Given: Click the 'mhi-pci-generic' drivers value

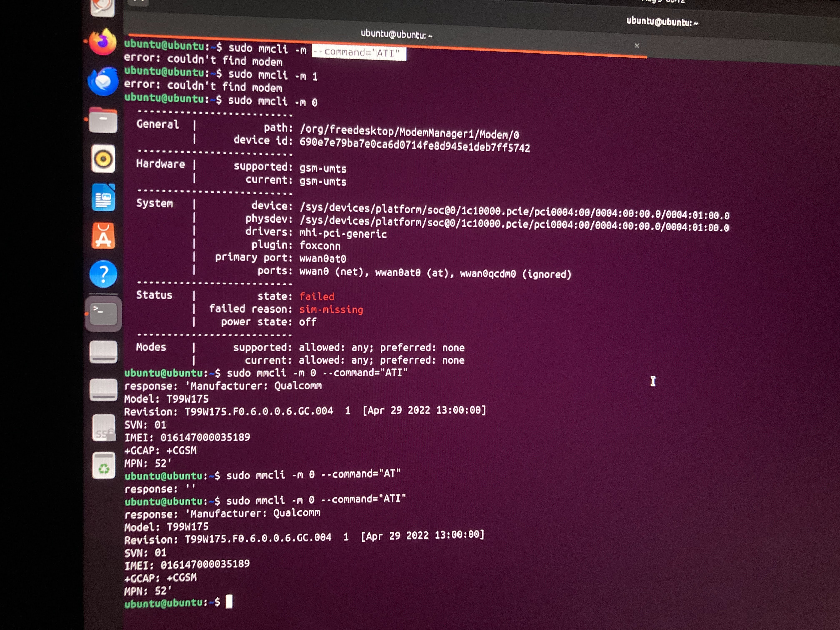Looking at the screenshot, I should (x=343, y=233).
